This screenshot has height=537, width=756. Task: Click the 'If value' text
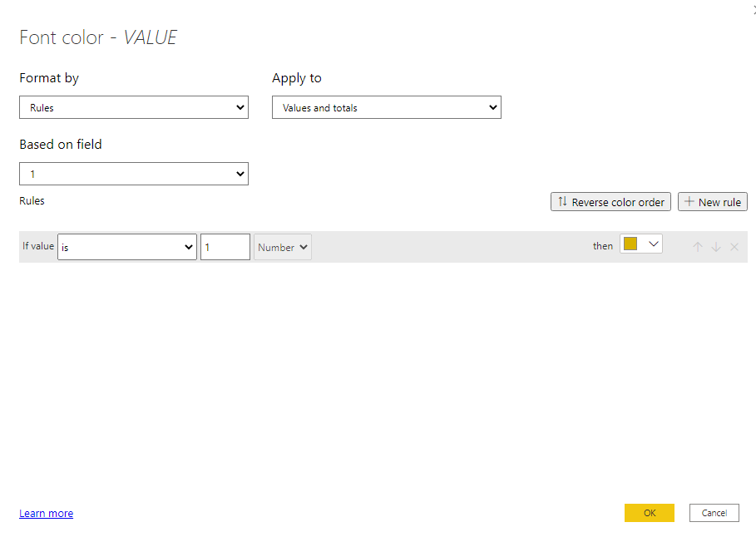point(38,246)
